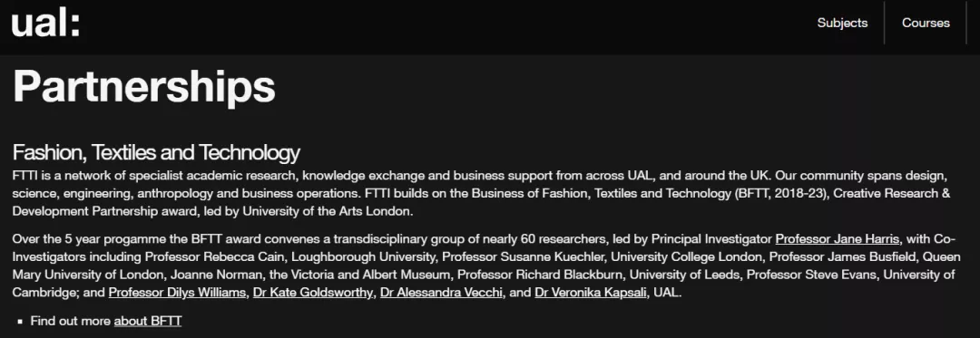The width and height of the screenshot is (980, 338).
Task: Click the paragraph starting FTTI is a network
Action: [x=481, y=193]
